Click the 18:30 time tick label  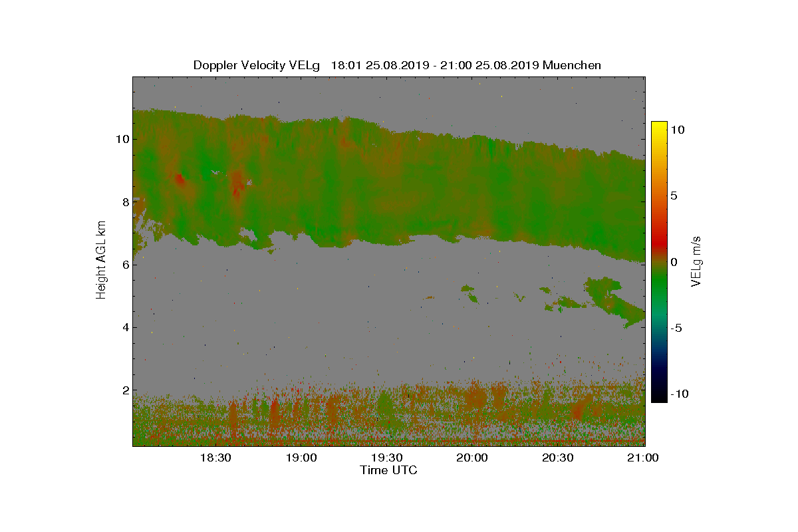tap(215, 458)
